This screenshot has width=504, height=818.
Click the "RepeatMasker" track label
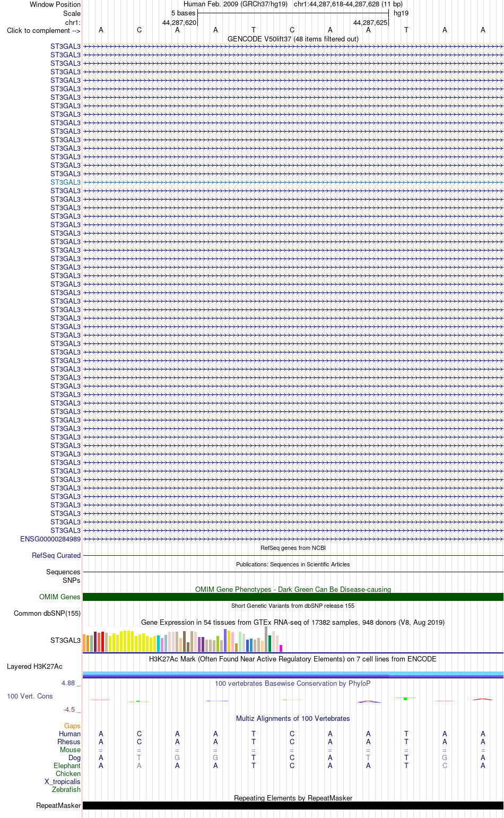pyautogui.click(x=58, y=805)
